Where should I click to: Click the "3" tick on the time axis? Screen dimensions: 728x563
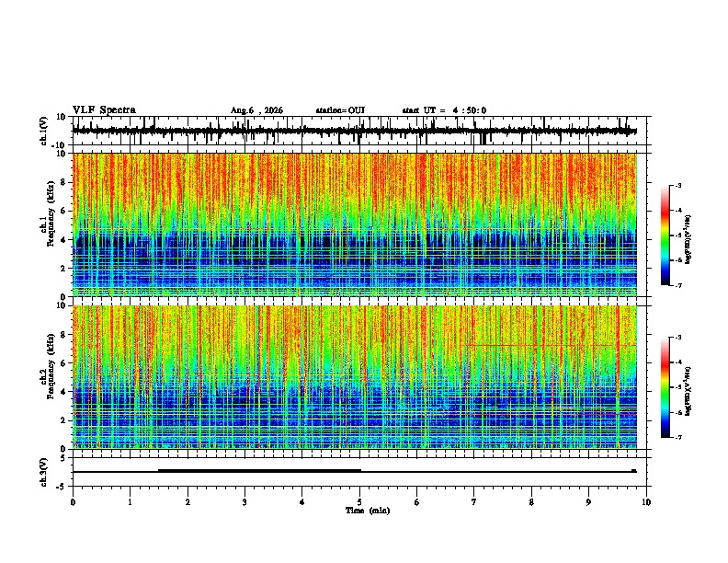click(245, 502)
